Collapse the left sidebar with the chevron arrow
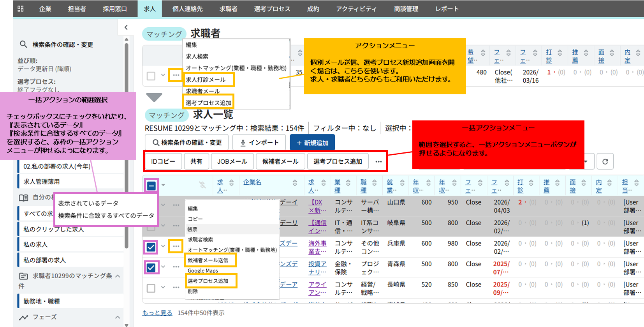Viewport: 644px width, 327px height. point(126,27)
